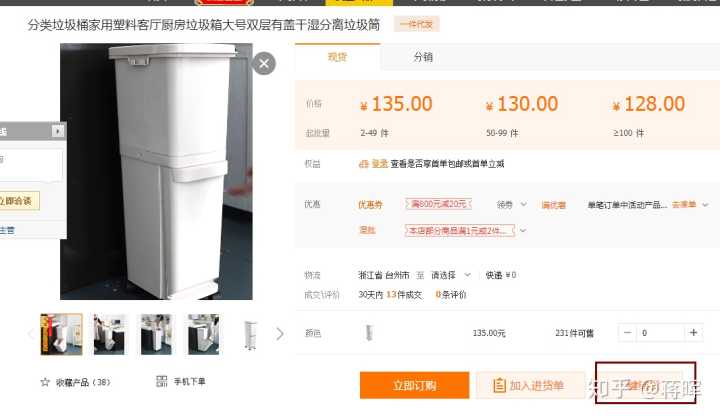This screenshot has width=720, height=419.
Task: Click the 登录 login link
Action: click(380, 164)
